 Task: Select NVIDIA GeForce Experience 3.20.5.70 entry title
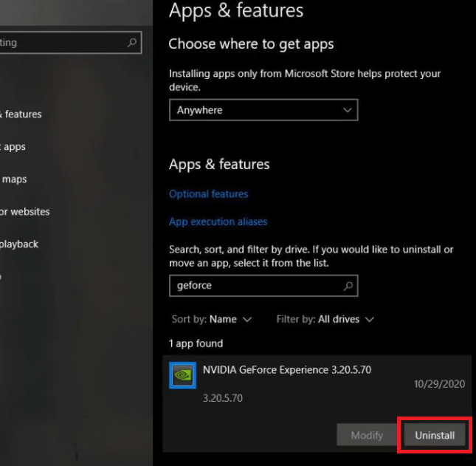(287, 370)
